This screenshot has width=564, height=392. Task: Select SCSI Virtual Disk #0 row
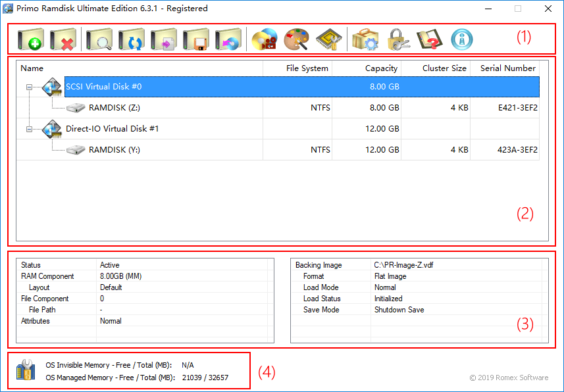(302, 87)
